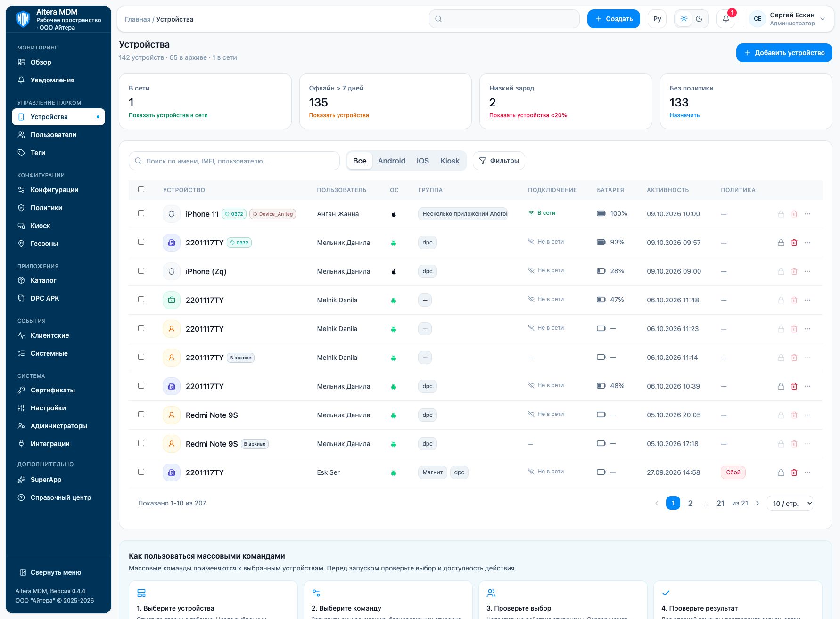
Task: Delete the Esk Ser device via trash icon
Action: point(794,472)
